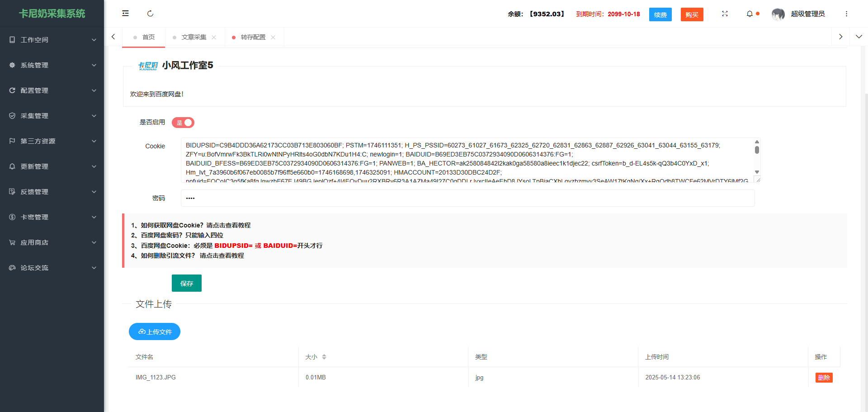Click Cookie textarea scrollbar down arrow
Screen dimensions: 868x412
pos(757,172)
